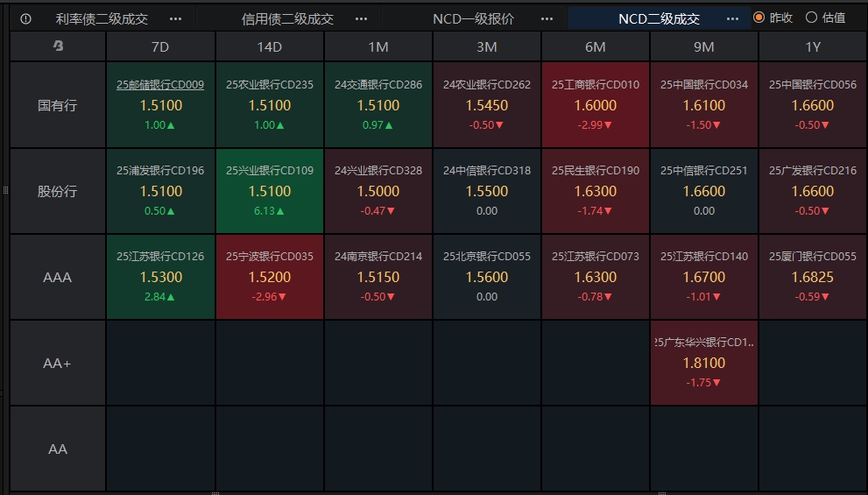Click the 25江苏银行CD073 cell
The height and width of the screenshot is (495, 868).
tap(595, 277)
